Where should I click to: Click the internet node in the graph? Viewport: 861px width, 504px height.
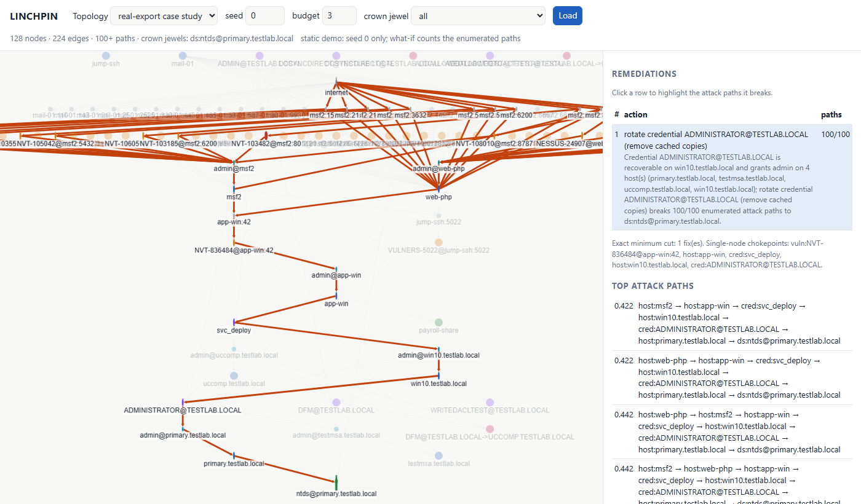pos(336,82)
